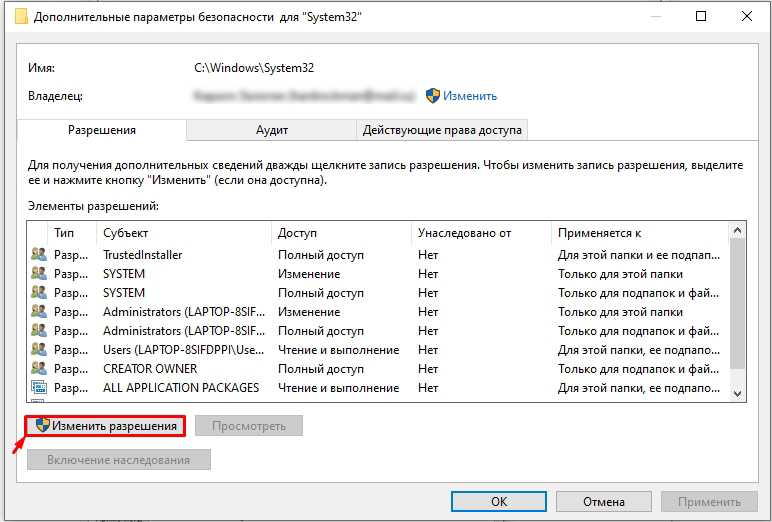Click Для этой папки и ее подпап... cell
Viewport: 772px width, 522px height.
coord(639,255)
